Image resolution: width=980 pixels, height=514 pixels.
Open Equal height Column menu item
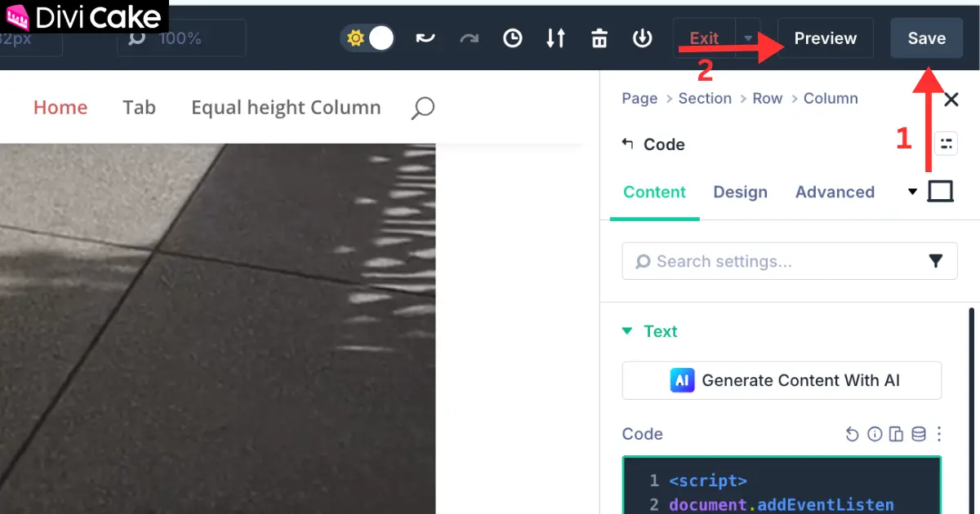tap(286, 108)
